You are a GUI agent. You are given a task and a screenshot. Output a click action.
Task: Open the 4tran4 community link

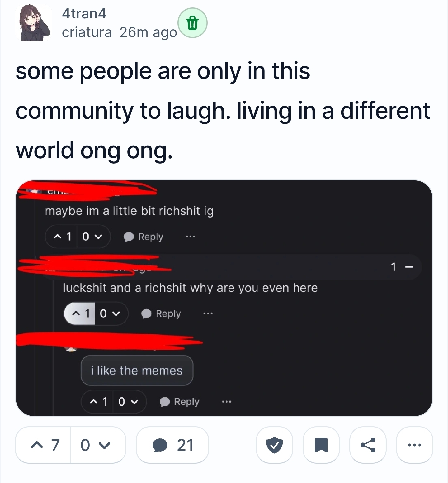click(x=84, y=13)
